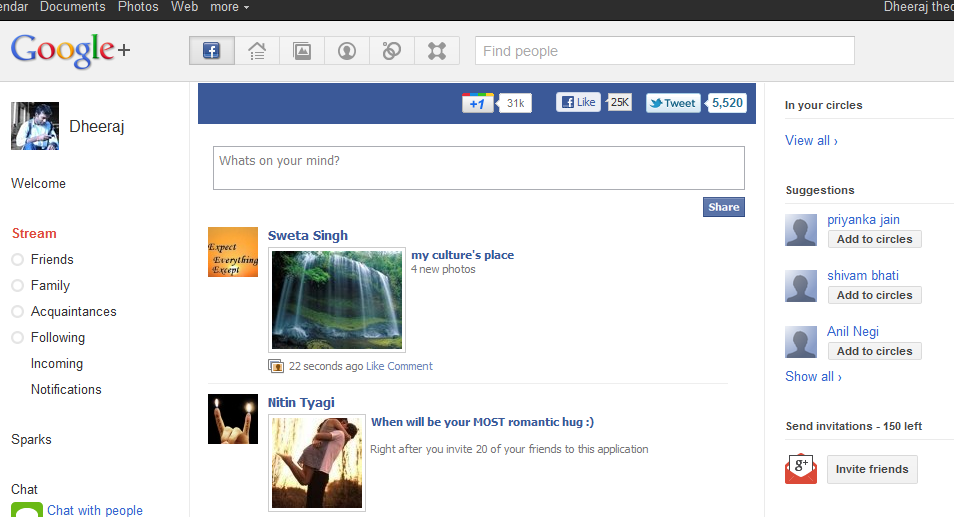Expand View all in your circles
This screenshot has width=954, height=517.
pos(811,141)
